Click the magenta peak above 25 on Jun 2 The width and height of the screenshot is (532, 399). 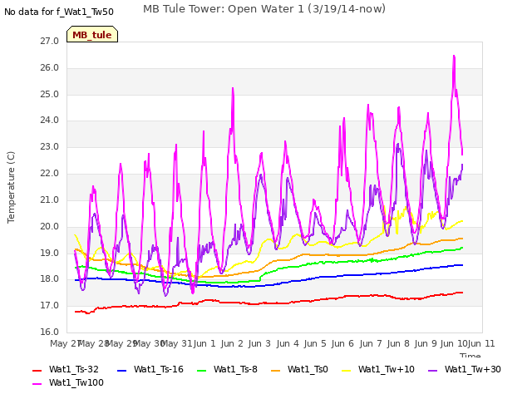[x=233, y=89]
